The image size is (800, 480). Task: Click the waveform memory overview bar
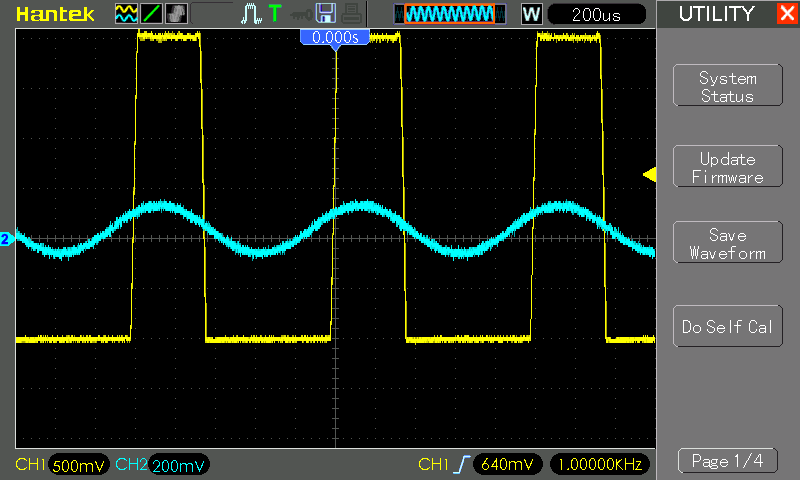coord(450,14)
